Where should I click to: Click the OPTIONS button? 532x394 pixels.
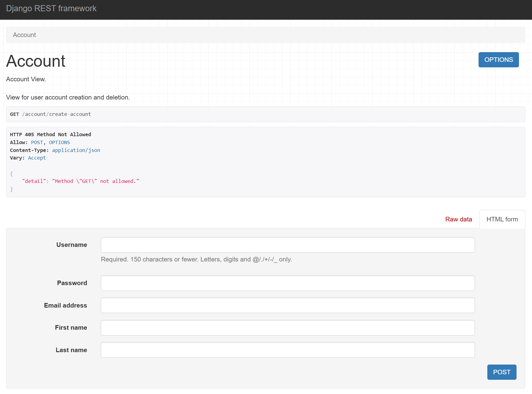pyautogui.click(x=499, y=60)
